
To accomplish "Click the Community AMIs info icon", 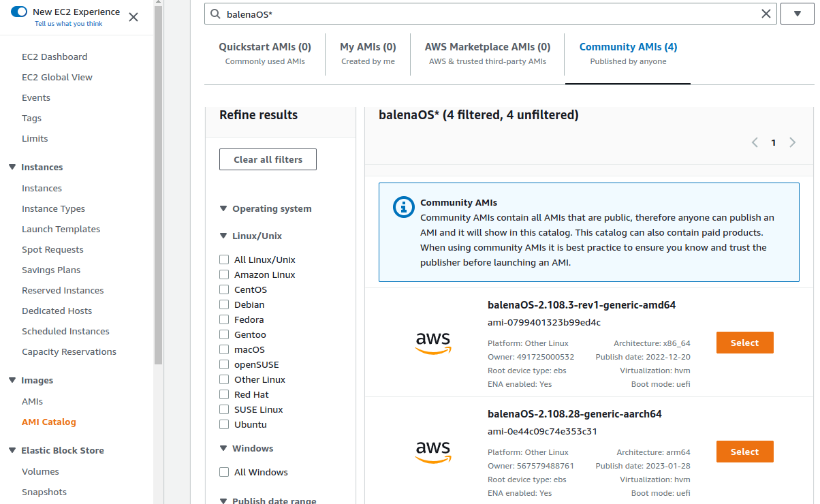I will coord(404,208).
